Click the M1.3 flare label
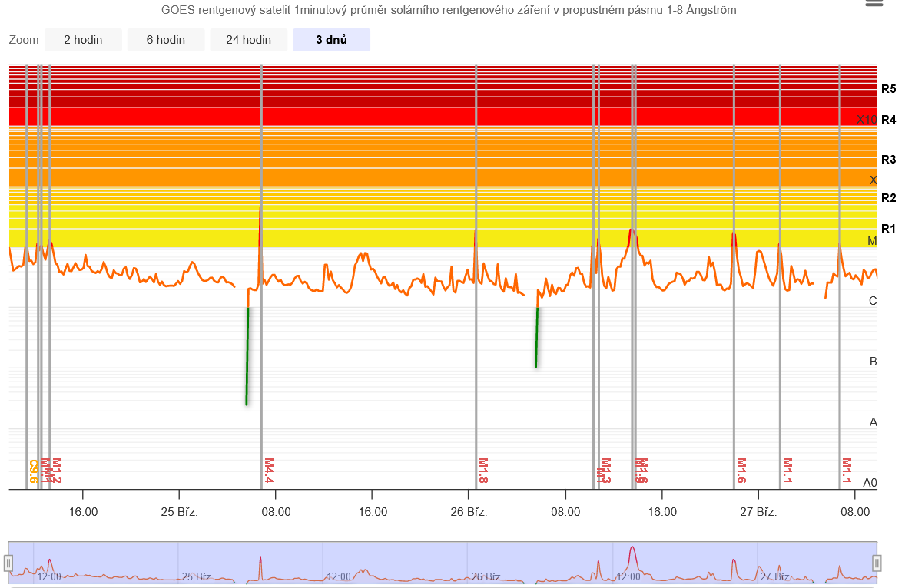The height and width of the screenshot is (588, 915). [x=605, y=470]
